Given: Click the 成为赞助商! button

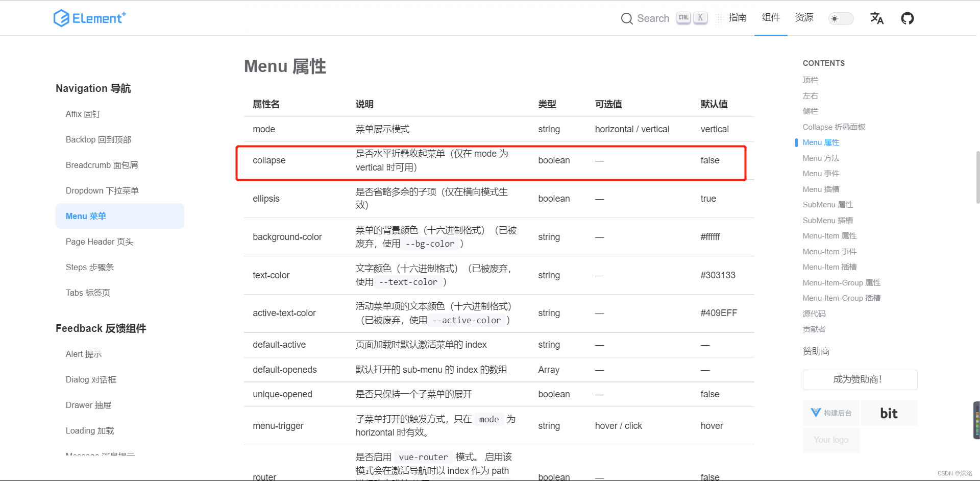Looking at the screenshot, I should (860, 379).
